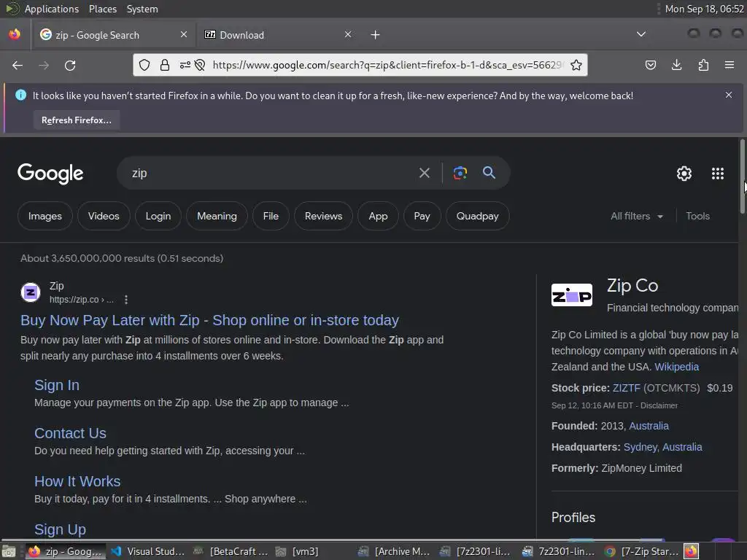Open the Sign Up sitelink
The image size is (747, 560).
60,529
